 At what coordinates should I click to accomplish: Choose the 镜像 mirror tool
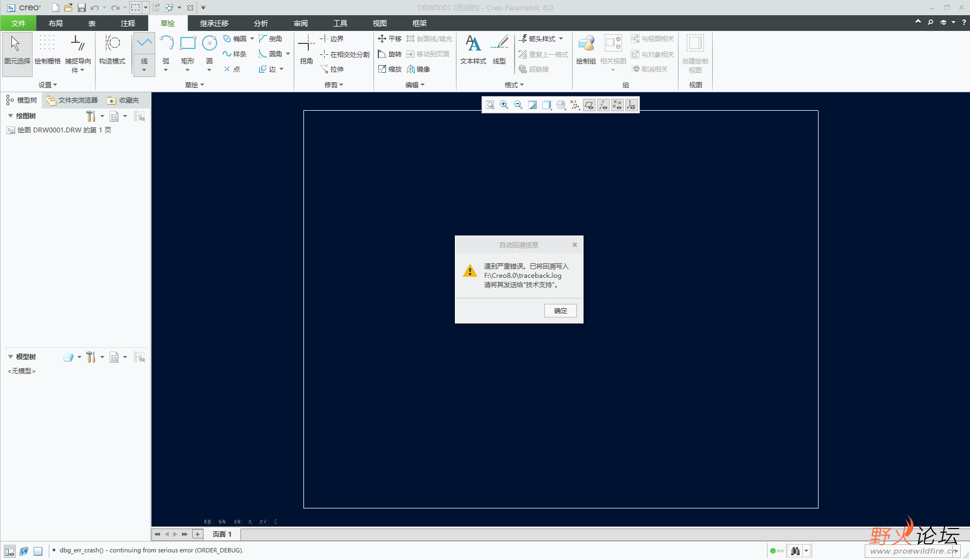[419, 69]
